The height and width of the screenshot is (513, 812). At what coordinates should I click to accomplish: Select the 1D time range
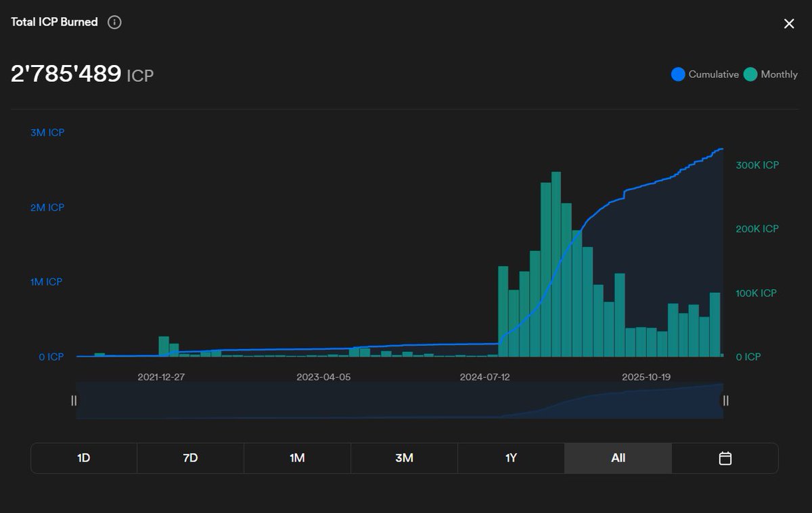(x=84, y=458)
